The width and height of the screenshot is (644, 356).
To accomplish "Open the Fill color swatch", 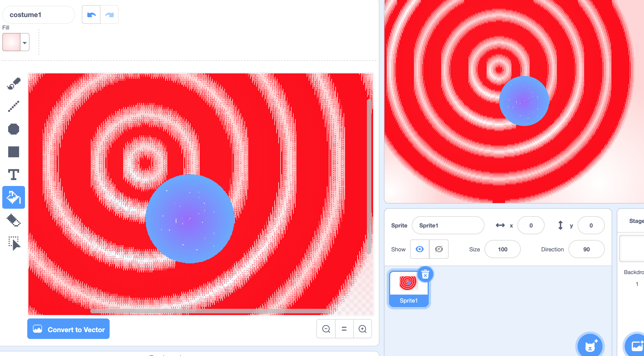I will tap(12, 42).
